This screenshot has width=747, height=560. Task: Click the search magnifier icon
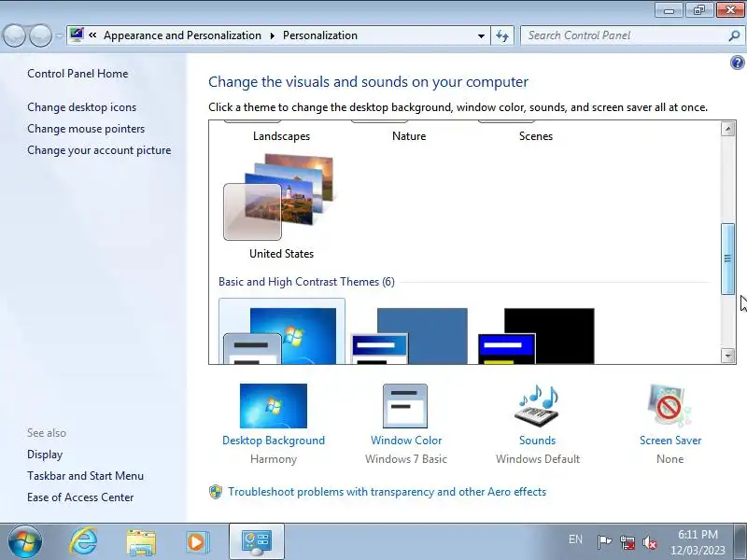point(734,35)
